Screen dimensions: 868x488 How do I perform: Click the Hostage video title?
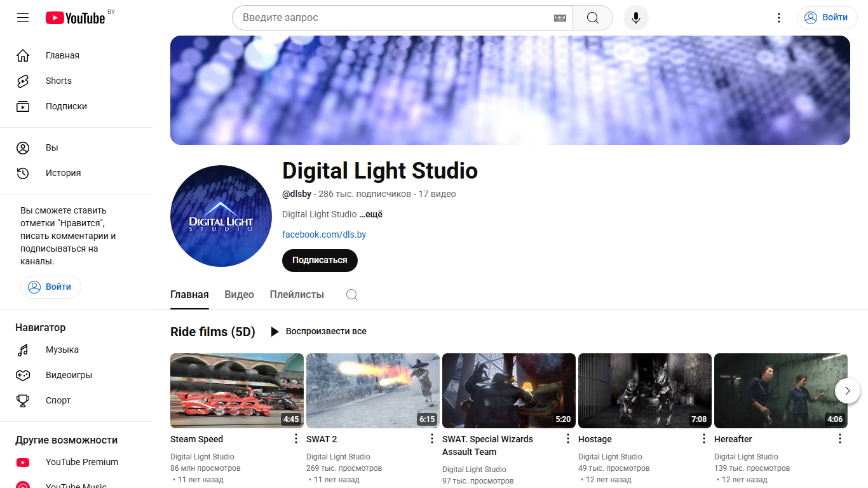click(x=595, y=439)
